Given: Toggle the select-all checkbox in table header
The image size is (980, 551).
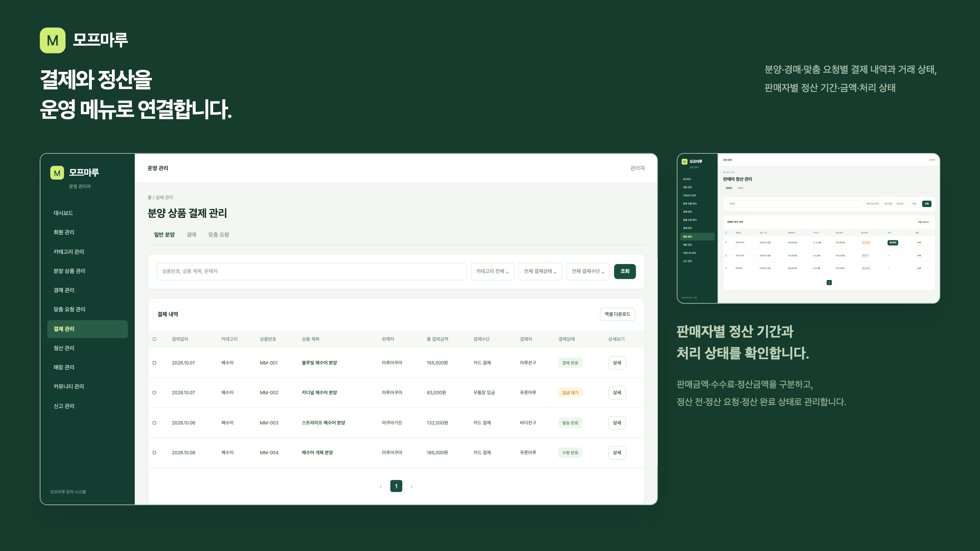Looking at the screenshot, I should point(154,339).
